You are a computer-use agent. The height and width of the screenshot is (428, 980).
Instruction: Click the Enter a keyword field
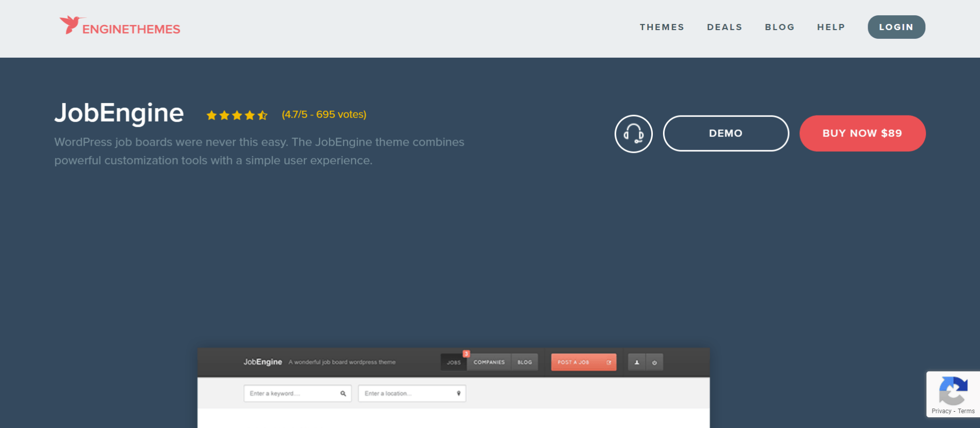tap(298, 393)
